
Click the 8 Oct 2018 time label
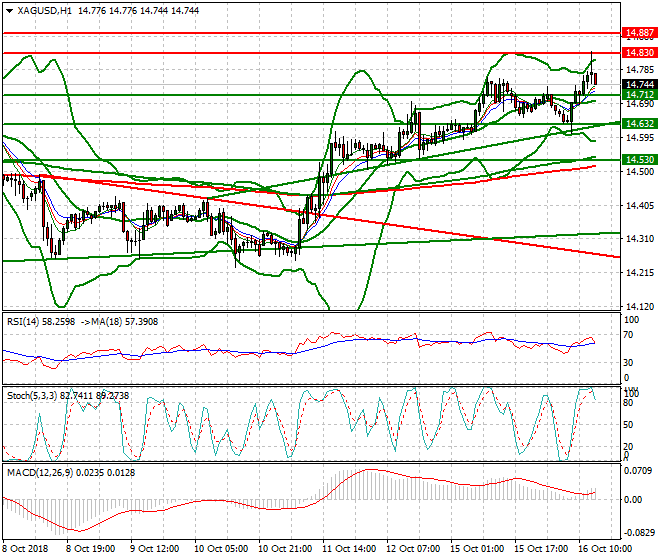[26, 549]
